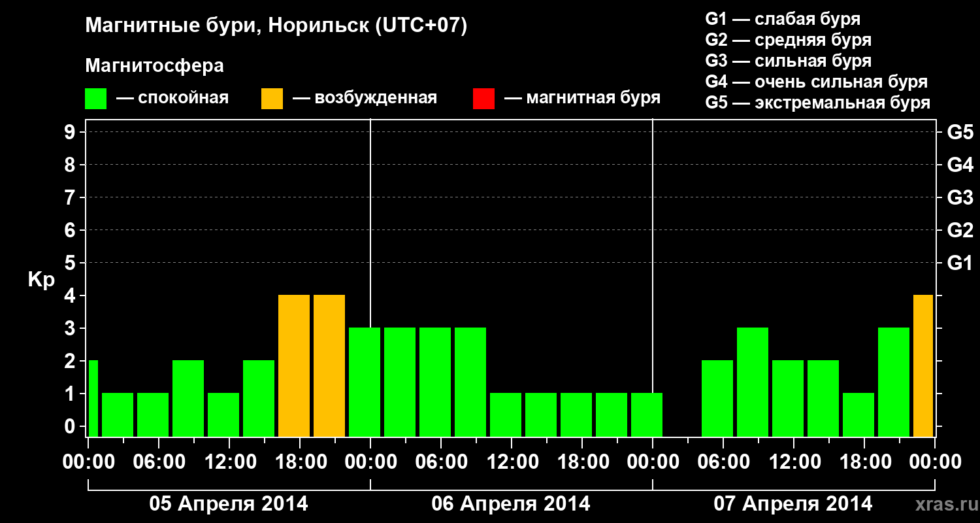Click the Kp 2 bar just before 05 April's orange bars
Image resolution: width=980 pixels, height=523 pixels.
tap(259, 399)
